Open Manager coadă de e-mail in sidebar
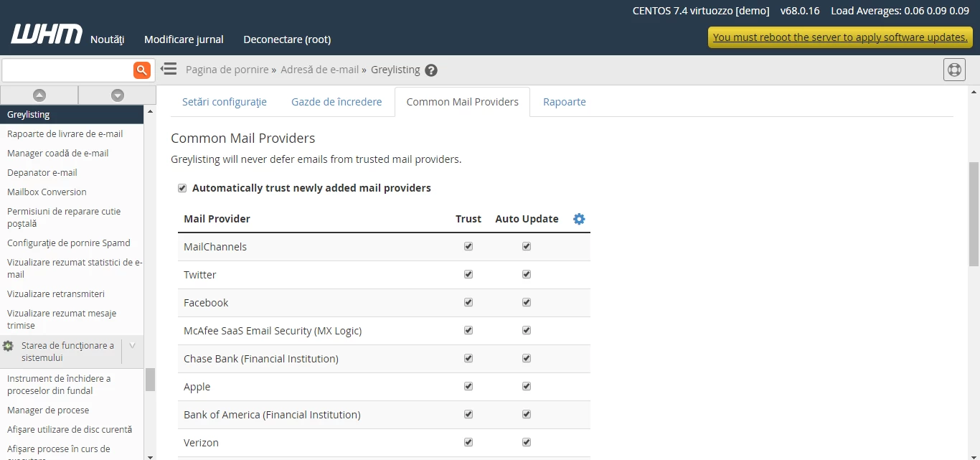Image resolution: width=980 pixels, height=460 pixels. [x=58, y=153]
